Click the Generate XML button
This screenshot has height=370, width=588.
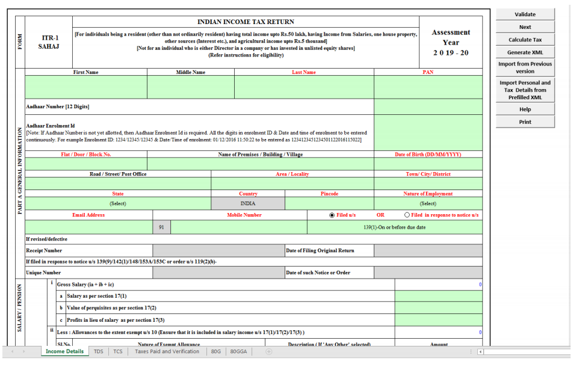[525, 52]
